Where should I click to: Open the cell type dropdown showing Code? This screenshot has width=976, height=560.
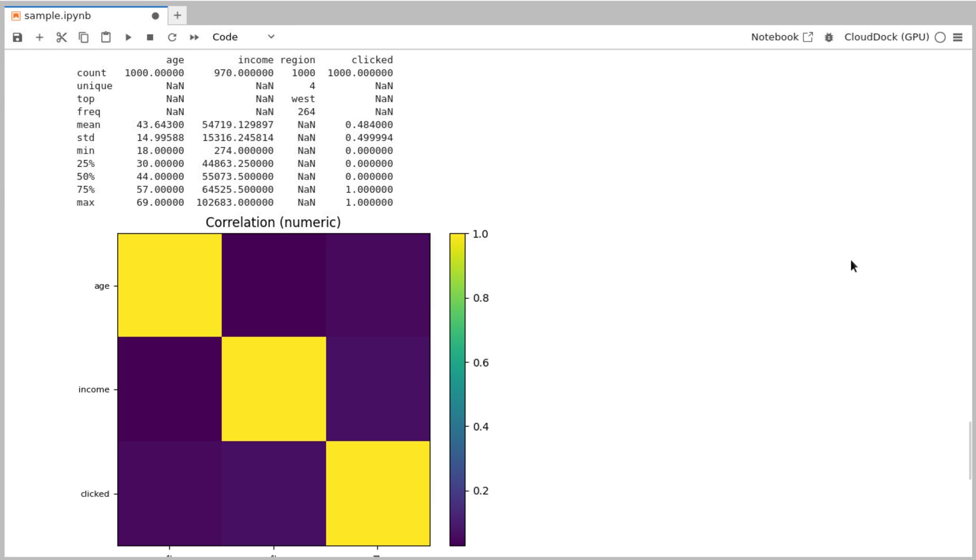[x=225, y=37]
